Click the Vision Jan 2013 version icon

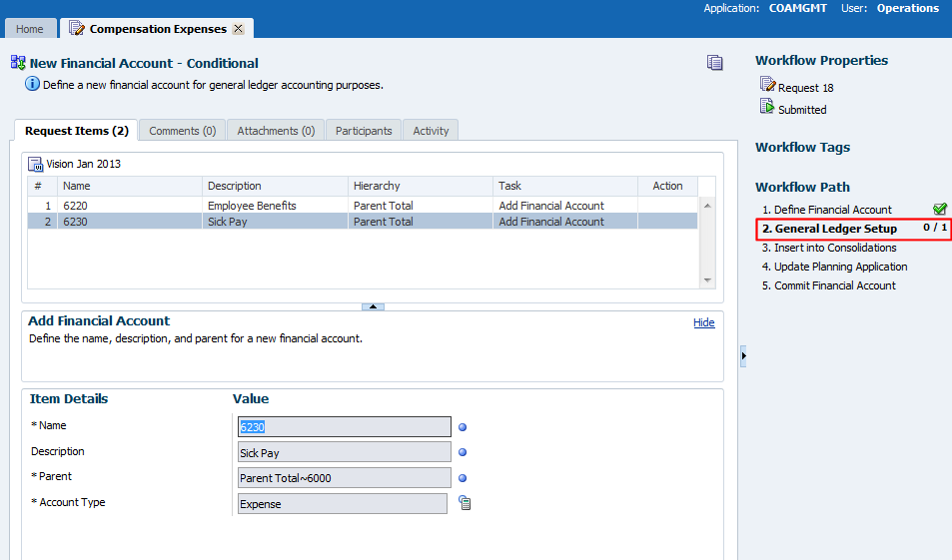(x=36, y=164)
